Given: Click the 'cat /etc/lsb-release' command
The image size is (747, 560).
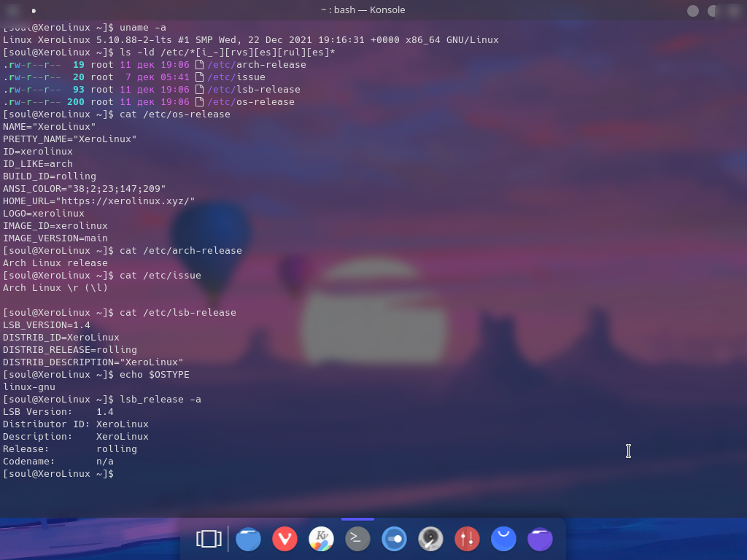Looking at the screenshot, I should tap(178, 312).
